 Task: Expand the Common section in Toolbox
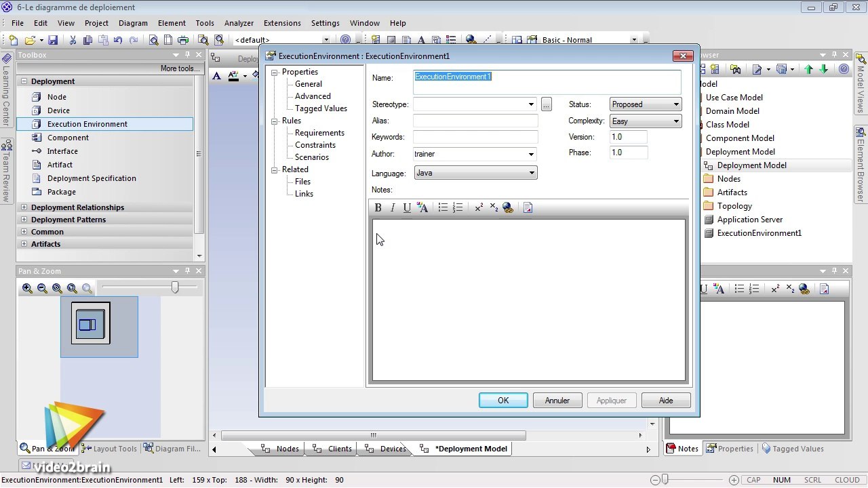click(x=24, y=232)
